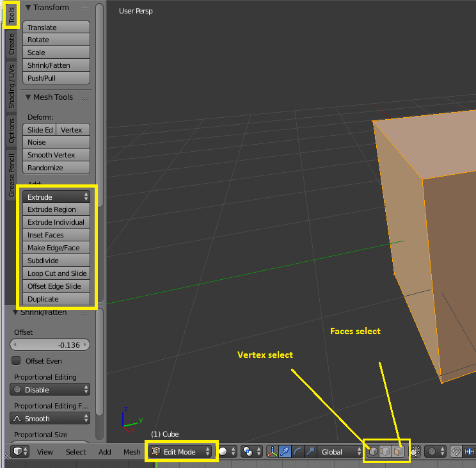Viewport: 476px width, 468px height.
Task: Click the Extrude Individual button
Action: click(56, 222)
